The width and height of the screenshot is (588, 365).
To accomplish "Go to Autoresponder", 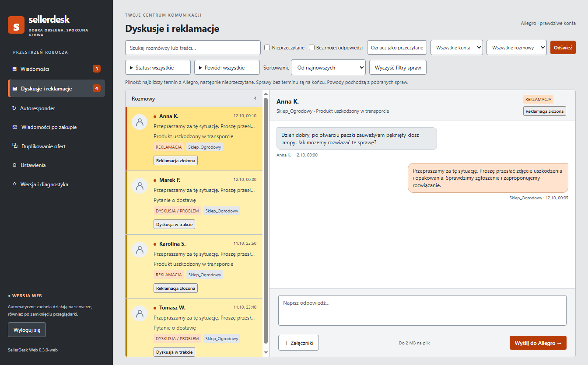I will (x=56, y=108).
